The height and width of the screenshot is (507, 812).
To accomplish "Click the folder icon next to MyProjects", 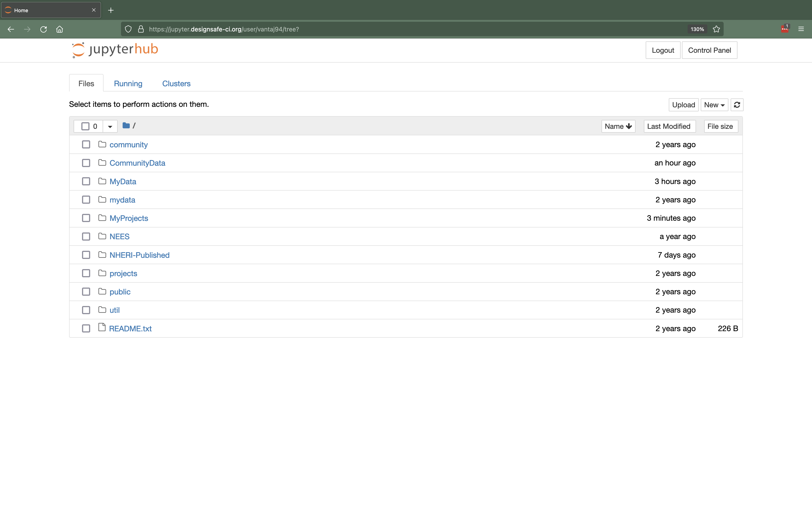I will (102, 218).
